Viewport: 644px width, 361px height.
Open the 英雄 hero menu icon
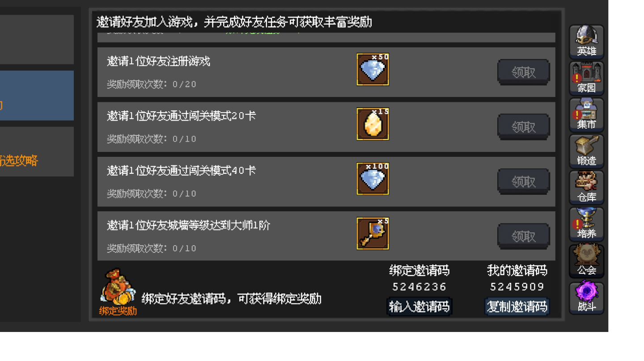coord(586,42)
